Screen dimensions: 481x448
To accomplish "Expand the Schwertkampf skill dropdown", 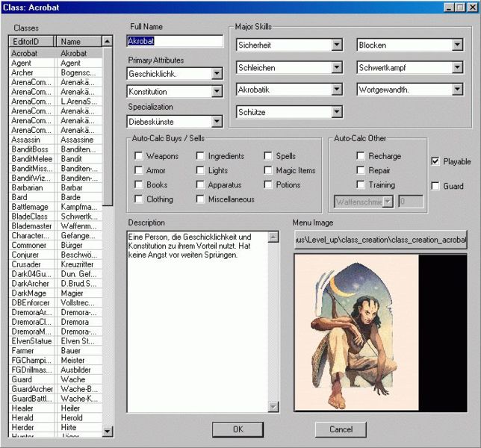I will pos(457,67).
